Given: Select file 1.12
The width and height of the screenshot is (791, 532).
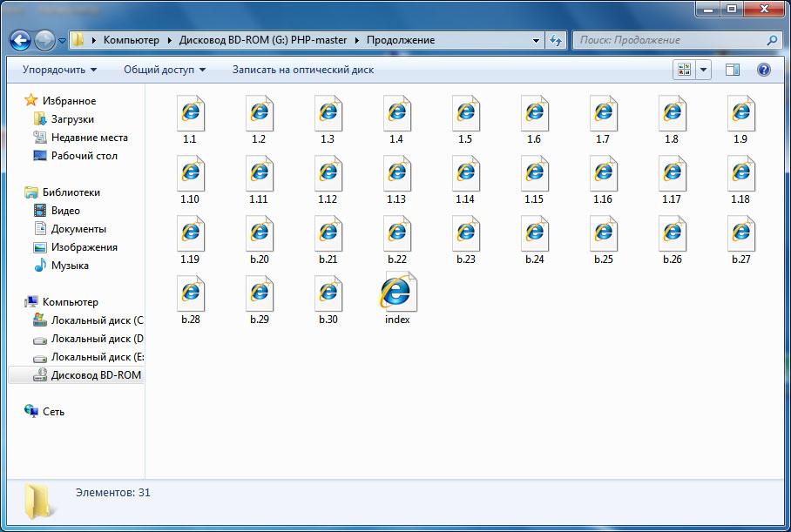Looking at the screenshot, I should coord(328,179).
